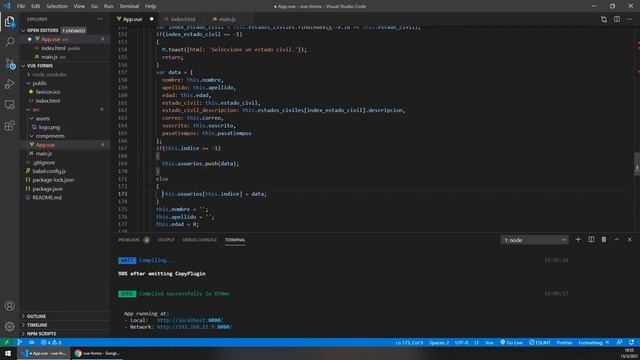Open babel.config.js in the explorer
The image size is (640, 360).
pyautogui.click(x=49, y=171)
